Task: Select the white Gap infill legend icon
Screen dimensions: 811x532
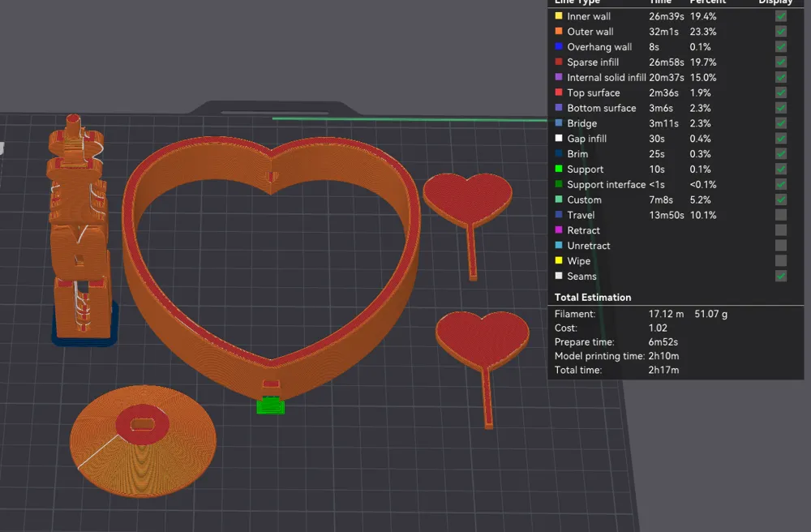Action: (559, 139)
